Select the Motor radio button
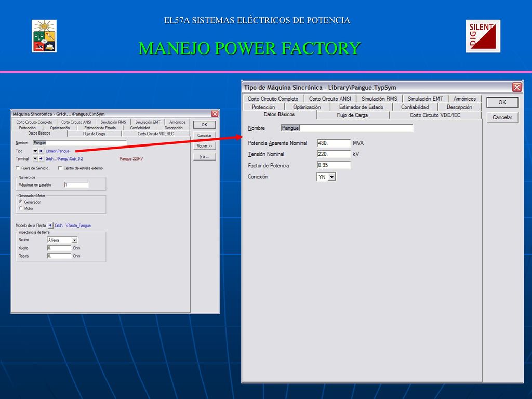The width and height of the screenshot is (532, 399). pos(21,208)
